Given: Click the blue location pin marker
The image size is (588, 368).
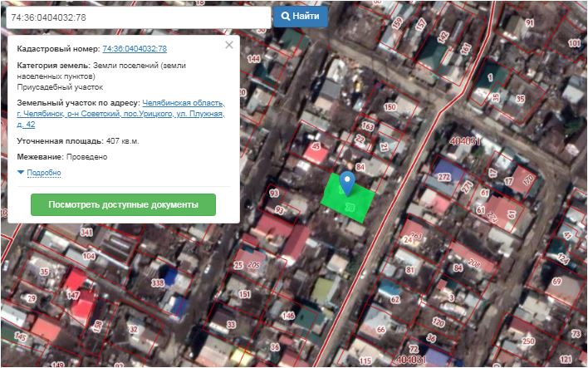Looking at the screenshot, I should 349,182.
